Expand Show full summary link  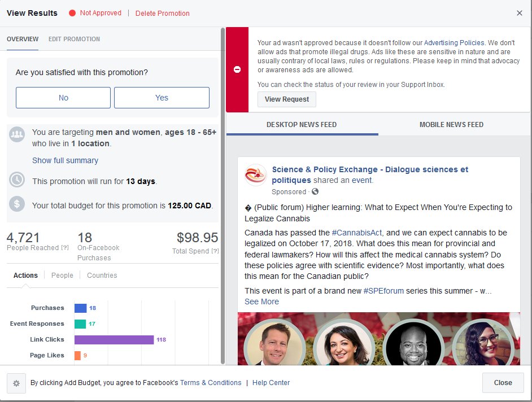65,160
